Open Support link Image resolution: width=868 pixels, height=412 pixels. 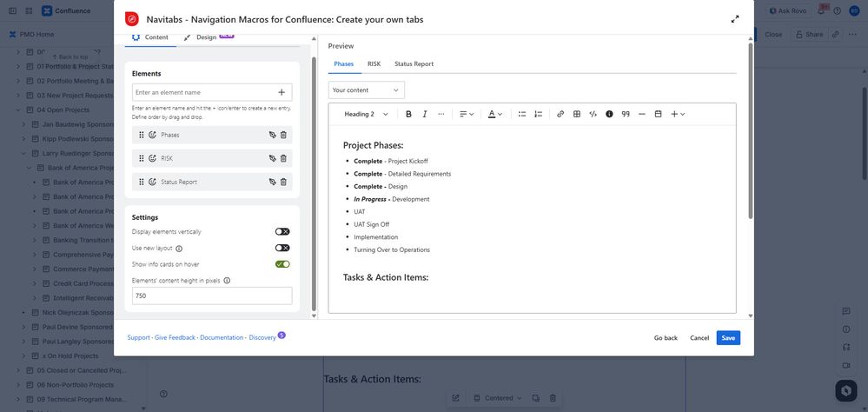pos(138,337)
